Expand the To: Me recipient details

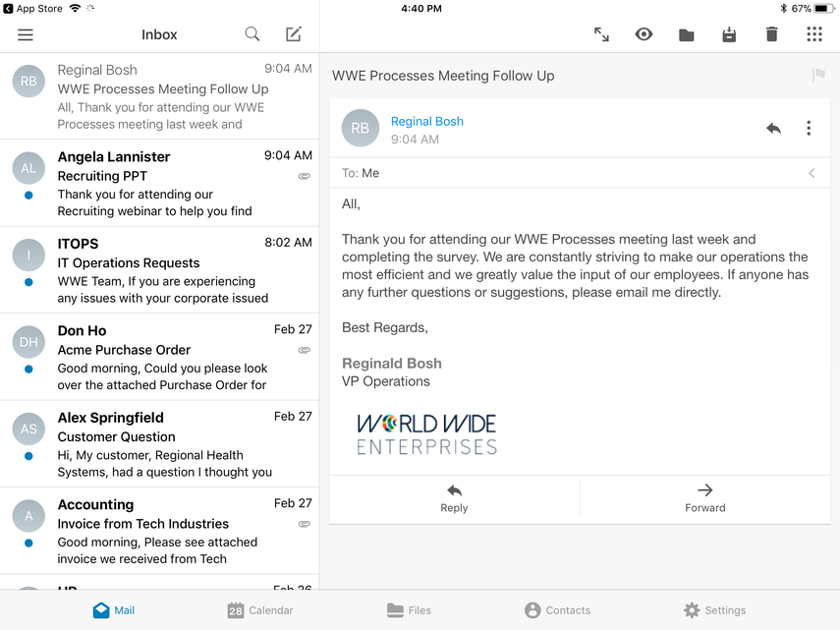pyautogui.click(x=812, y=173)
